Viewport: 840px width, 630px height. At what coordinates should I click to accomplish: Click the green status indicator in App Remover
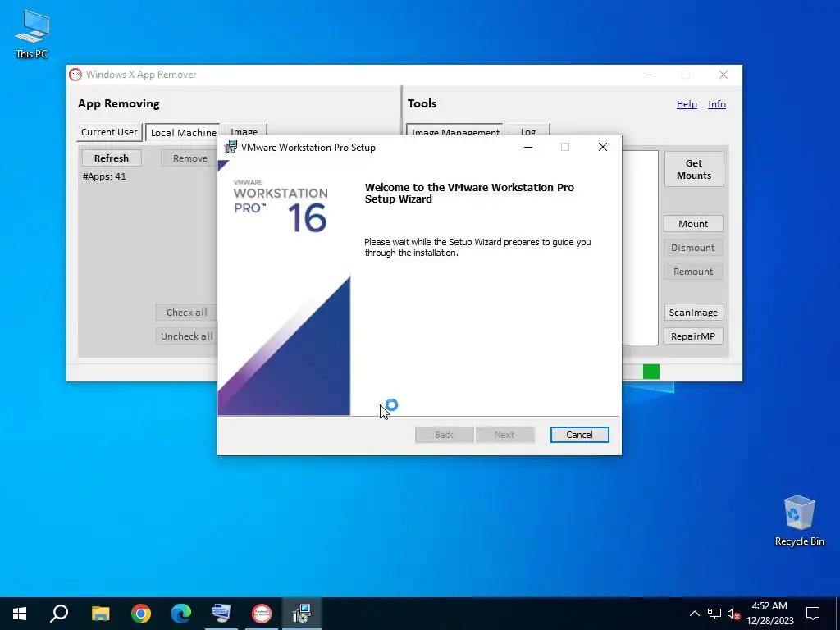651,372
